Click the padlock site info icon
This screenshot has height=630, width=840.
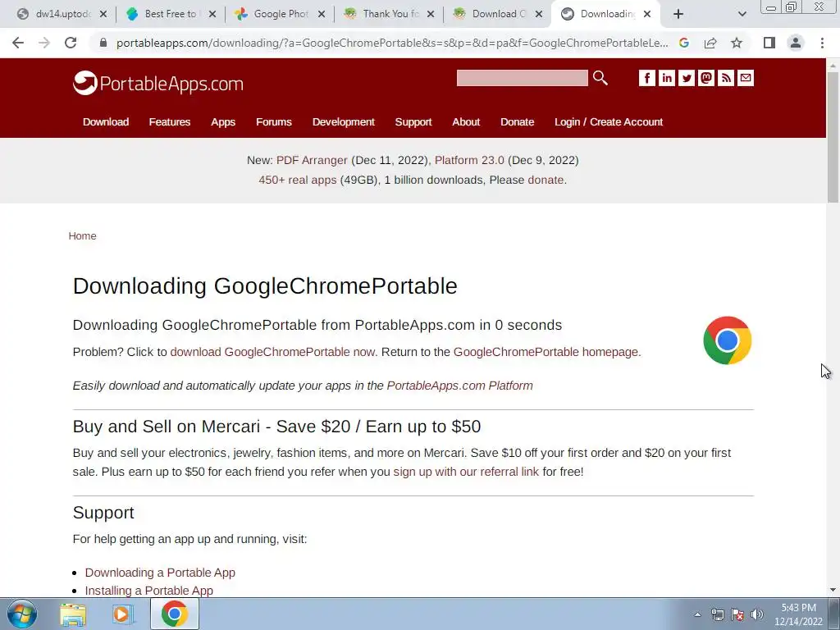tap(103, 43)
